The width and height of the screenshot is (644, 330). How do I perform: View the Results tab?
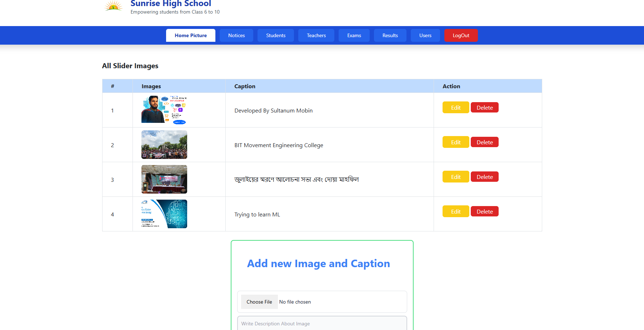point(390,35)
